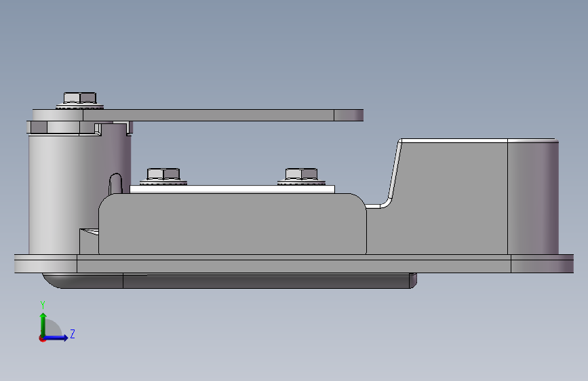
Task: Pick the long base plate flange
Action: click(x=294, y=264)
